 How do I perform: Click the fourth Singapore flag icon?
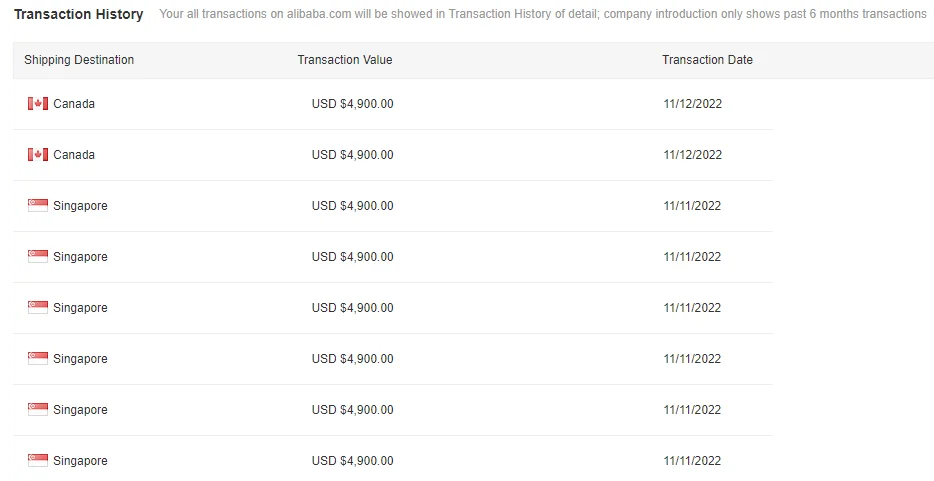pyautogui.click(x=38, y=358)
